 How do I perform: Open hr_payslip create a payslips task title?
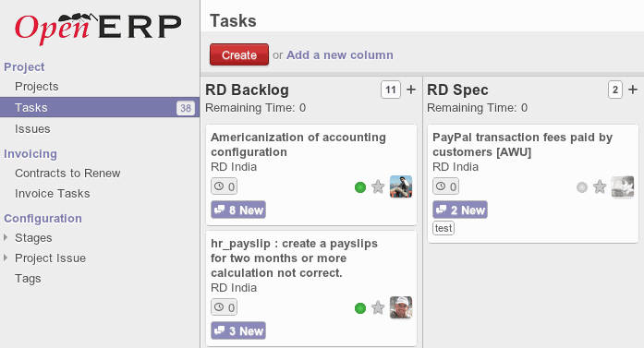(294, 258)
